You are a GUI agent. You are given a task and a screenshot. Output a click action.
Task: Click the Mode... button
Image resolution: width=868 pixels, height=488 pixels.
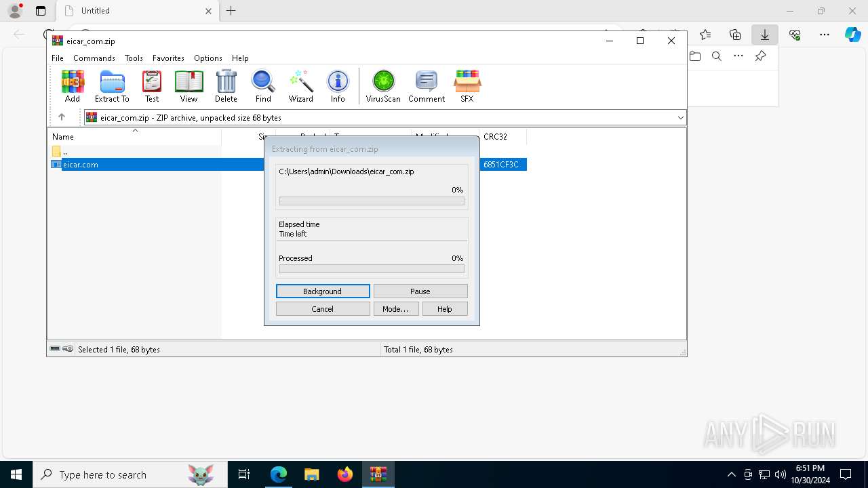(396, 309)
